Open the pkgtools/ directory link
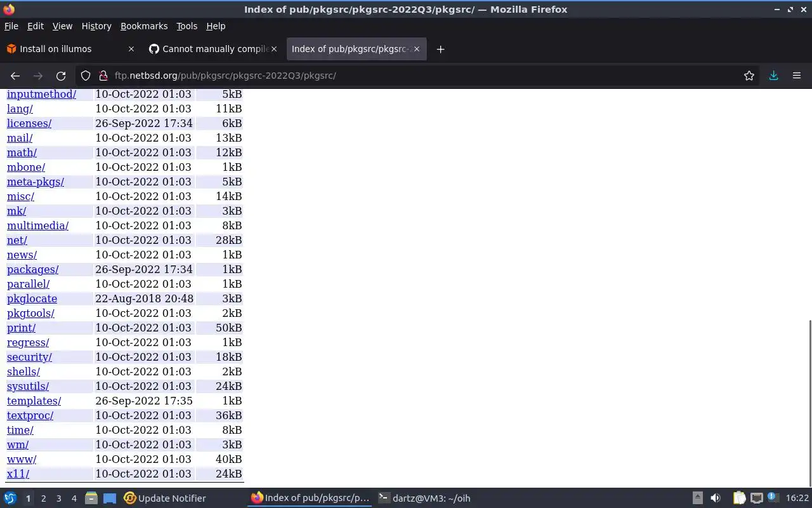 pyautogui.click(x=30, y=313)
